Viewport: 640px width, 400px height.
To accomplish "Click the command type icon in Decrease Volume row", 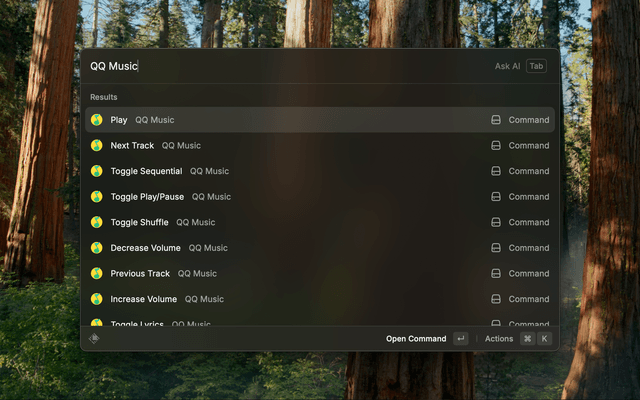I will click(x=496, y=248).
